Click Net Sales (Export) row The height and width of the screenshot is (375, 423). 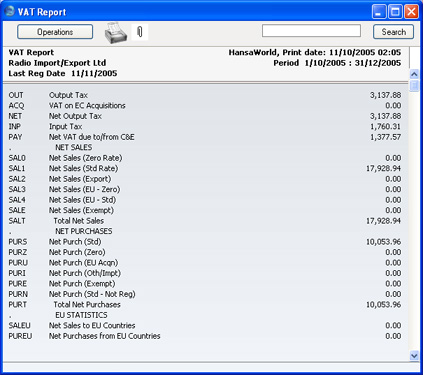[205, 179]
